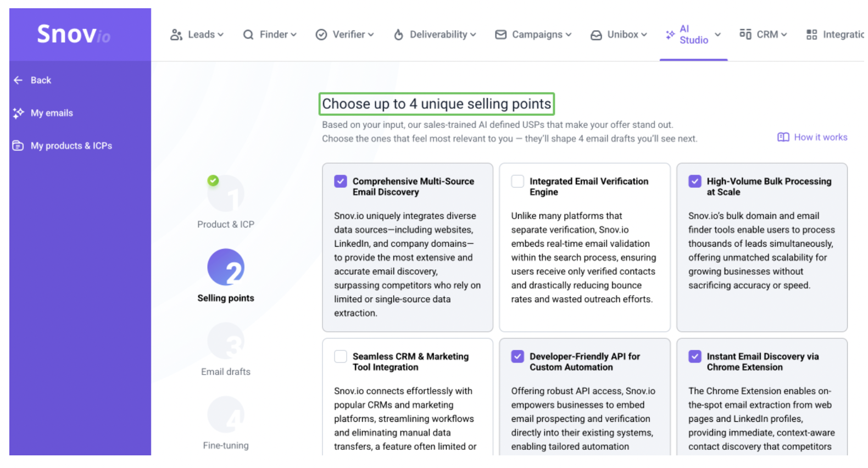868x468 pixels.
Task: Open the AI Studio tab
Action: point(693,35)
